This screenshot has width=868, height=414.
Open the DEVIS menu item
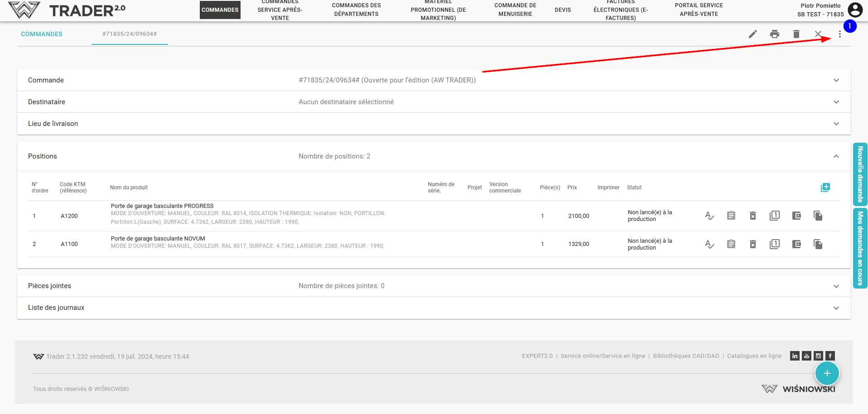click(x=563, y=10)
